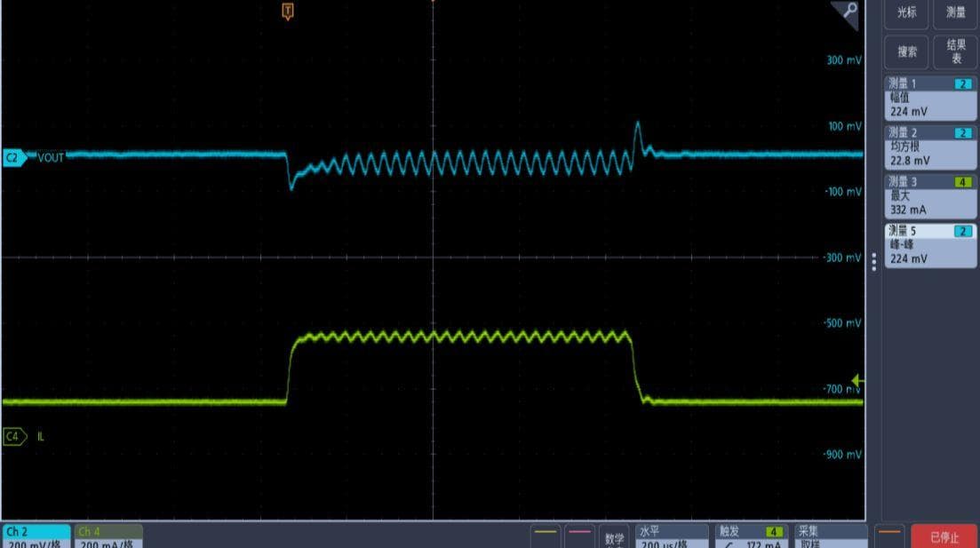The height and width of the screenshot is (548, 980).
Task: Open the 结果表 results table button
Action: point(955,52)
